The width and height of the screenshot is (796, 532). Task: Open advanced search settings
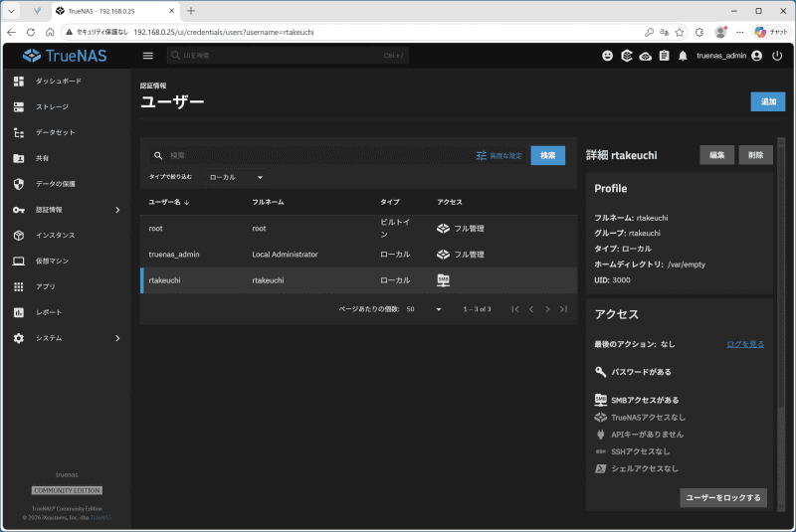(499, 156)
